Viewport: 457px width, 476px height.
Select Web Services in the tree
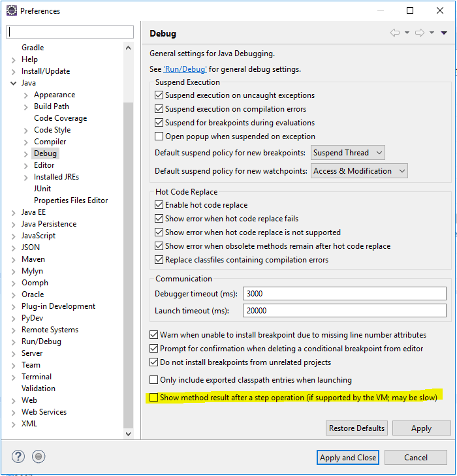(44, 411)
